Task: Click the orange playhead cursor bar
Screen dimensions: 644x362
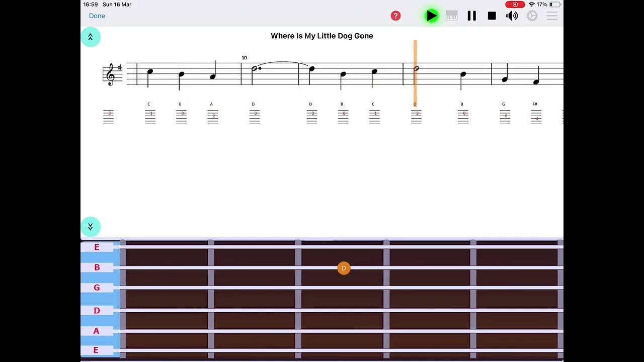Action: click(x=415, y=74)
